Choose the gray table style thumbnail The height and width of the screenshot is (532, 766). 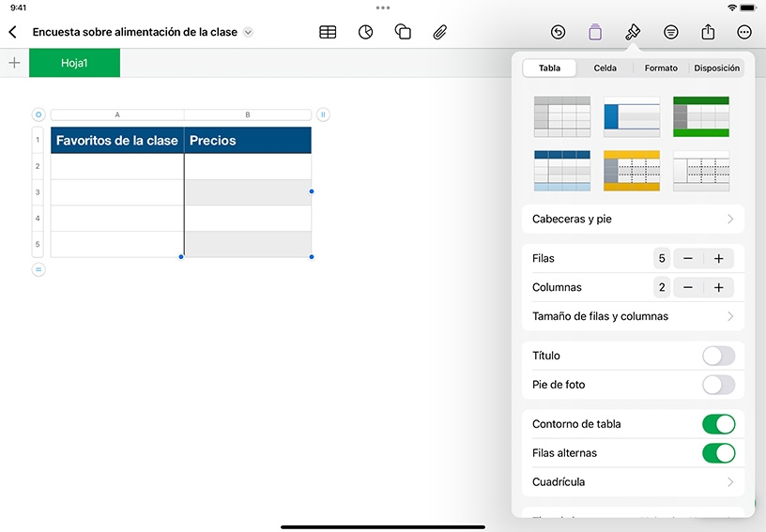tap(562, 116)
